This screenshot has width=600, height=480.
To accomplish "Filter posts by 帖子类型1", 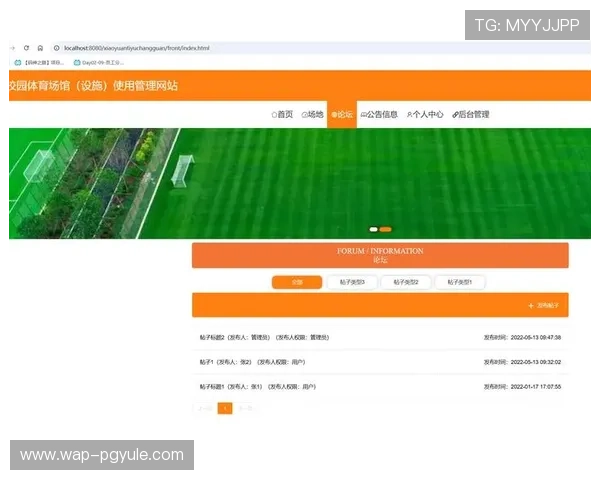I will pos(460,282).
